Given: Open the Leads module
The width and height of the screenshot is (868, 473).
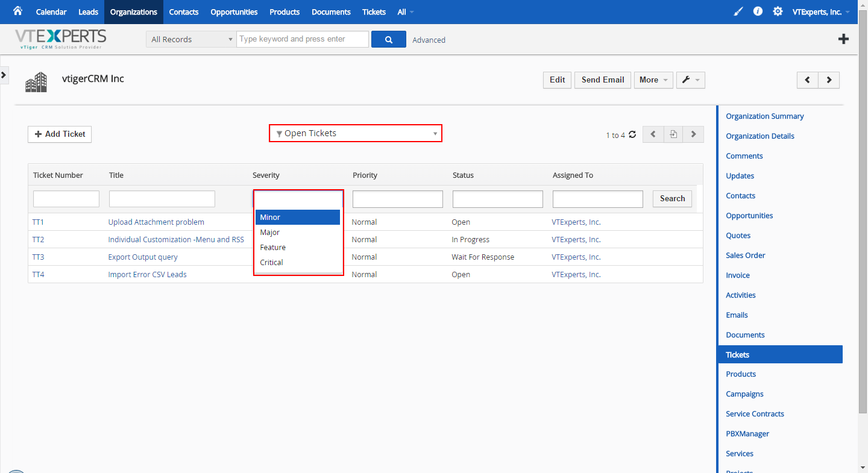Looking at the screenshot, I should [x=88, y=12].
